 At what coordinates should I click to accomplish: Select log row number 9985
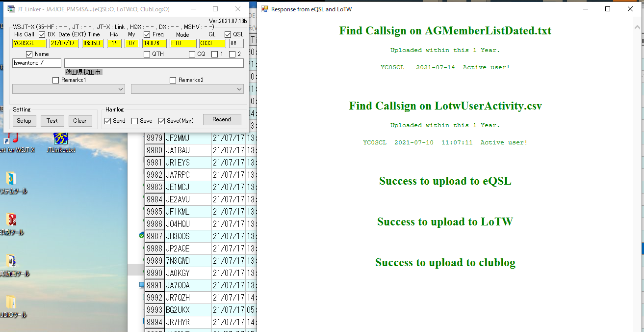coord(155,212)
